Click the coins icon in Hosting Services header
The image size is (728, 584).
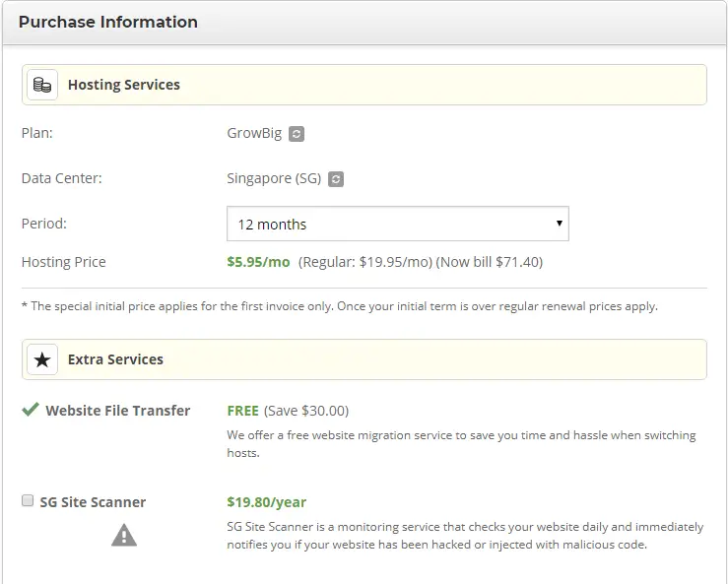42,85
